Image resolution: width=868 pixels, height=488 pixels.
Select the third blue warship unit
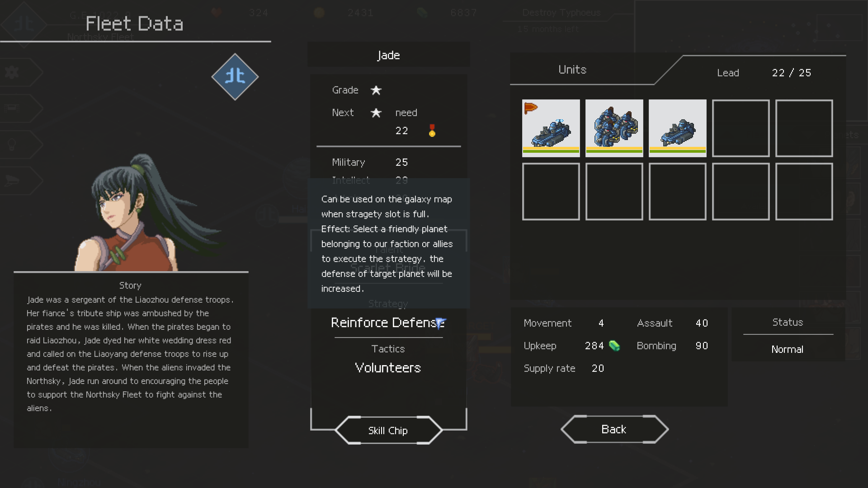(677, 128)
